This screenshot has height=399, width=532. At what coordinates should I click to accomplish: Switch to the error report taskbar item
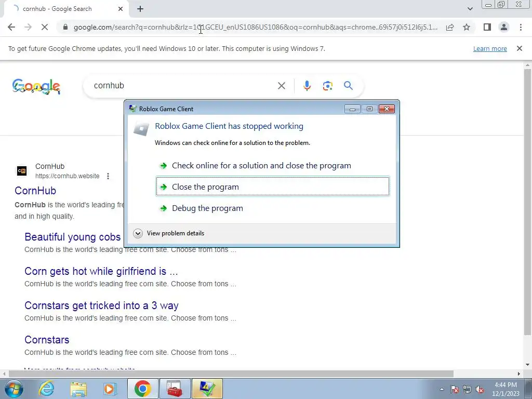point(207,389)
